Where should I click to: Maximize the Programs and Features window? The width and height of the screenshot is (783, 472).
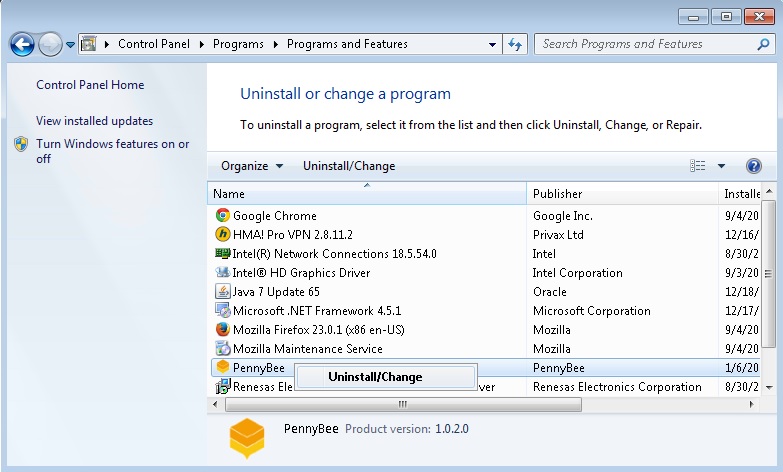(726, 17)
